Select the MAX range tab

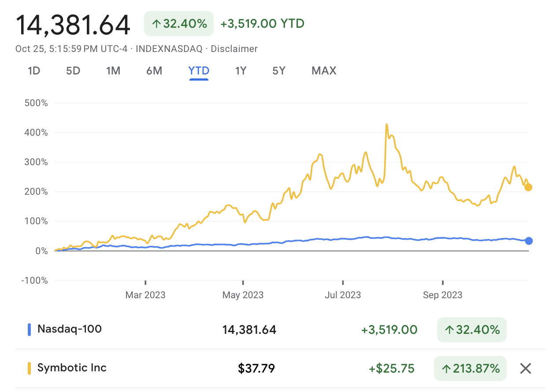click(324, 70)
